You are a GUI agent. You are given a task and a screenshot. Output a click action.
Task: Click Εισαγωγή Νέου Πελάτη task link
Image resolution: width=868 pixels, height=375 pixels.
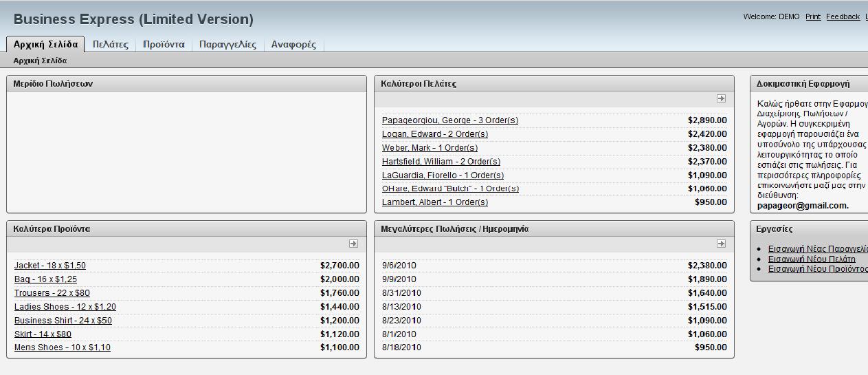coord(812,259)
